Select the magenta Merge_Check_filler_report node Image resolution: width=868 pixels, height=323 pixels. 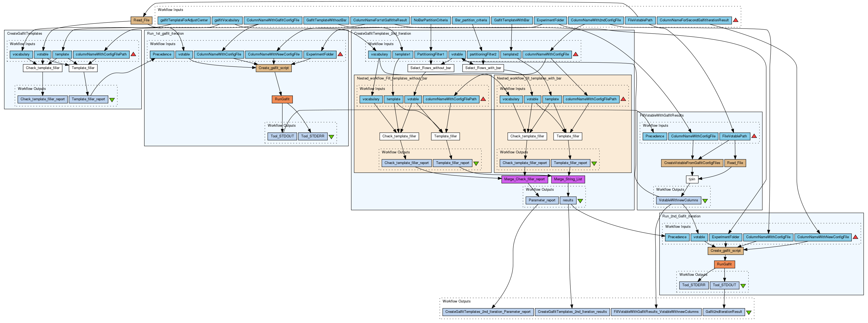[524, 179]
